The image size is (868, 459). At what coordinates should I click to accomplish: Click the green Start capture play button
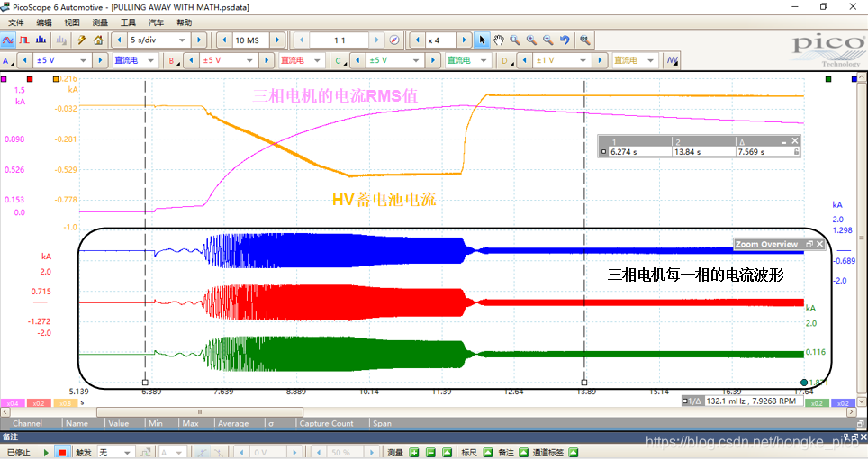(x=46, y=453)
